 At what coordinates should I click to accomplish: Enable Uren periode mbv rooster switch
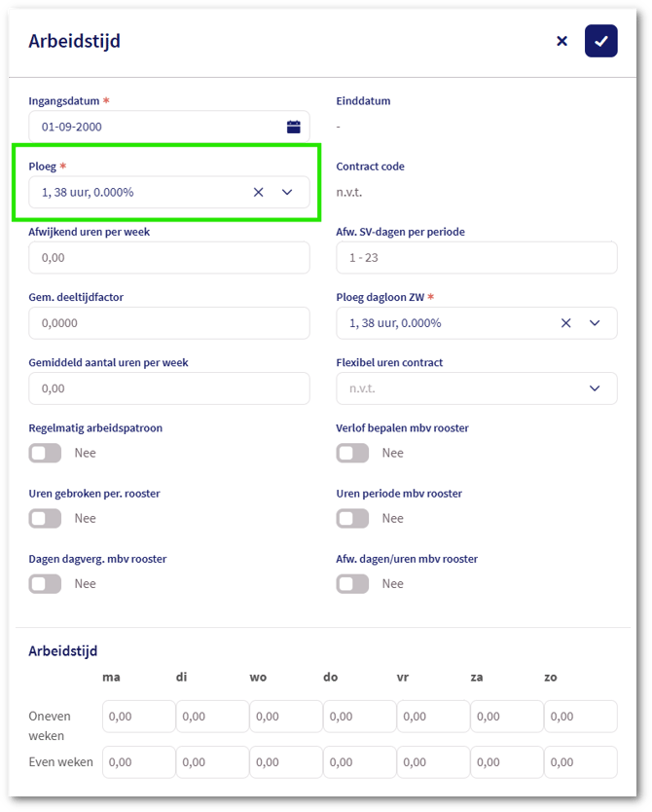pyautogui.click(x=352, y=518)
